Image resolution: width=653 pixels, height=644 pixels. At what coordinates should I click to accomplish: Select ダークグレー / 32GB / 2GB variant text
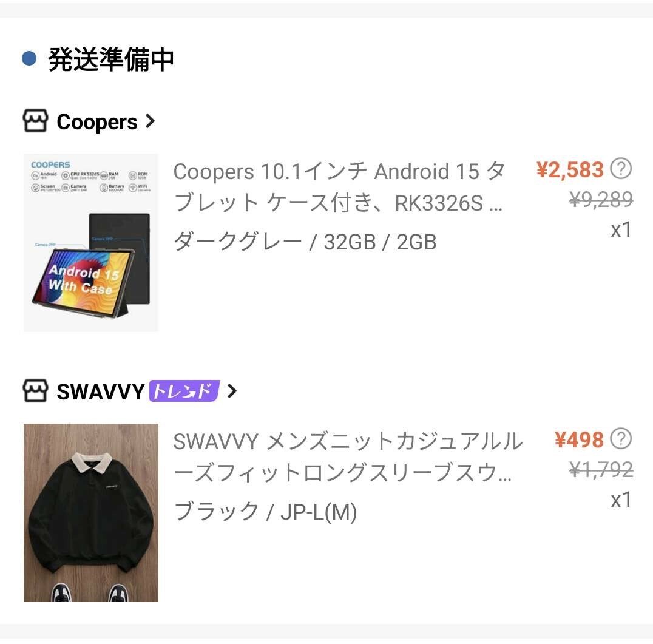pyautogui.click(x=305, y=242)
